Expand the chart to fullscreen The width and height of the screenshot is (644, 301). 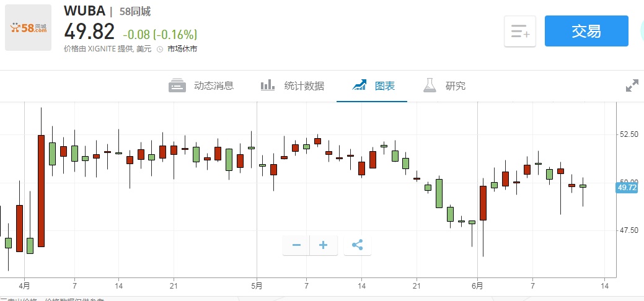[632, 86]
